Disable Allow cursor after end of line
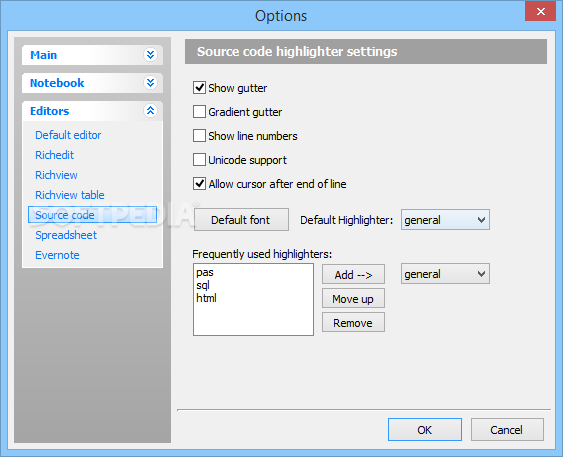563x457 pixels. 199,184
